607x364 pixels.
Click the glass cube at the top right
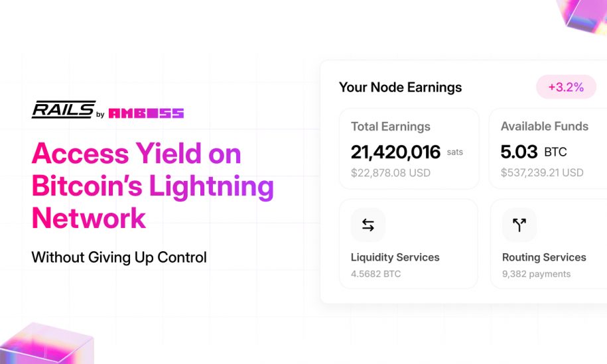(x=582, y=17)
